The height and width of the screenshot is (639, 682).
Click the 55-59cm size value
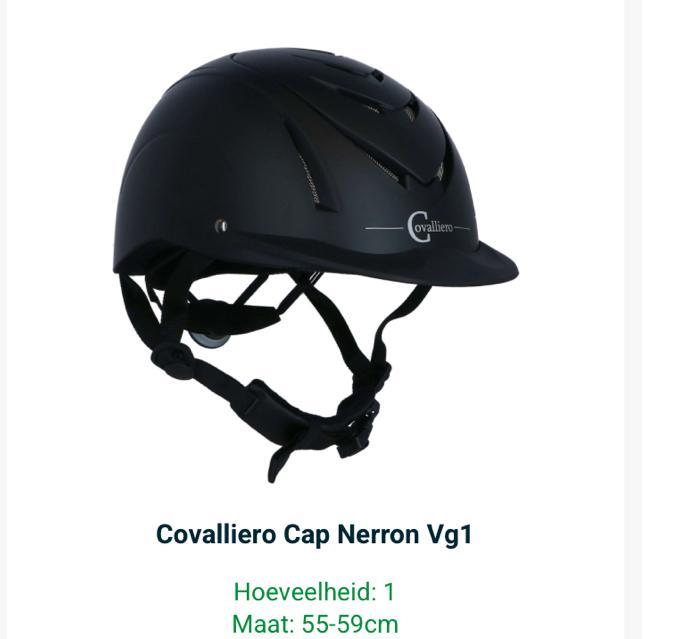coord(350,624)
